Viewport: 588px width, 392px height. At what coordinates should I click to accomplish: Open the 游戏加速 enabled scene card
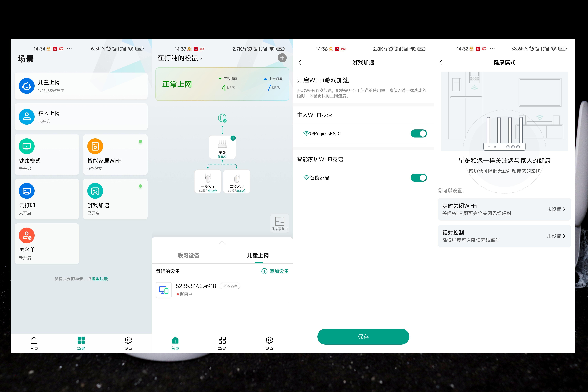pyautogui.click(x=115, y=199)
